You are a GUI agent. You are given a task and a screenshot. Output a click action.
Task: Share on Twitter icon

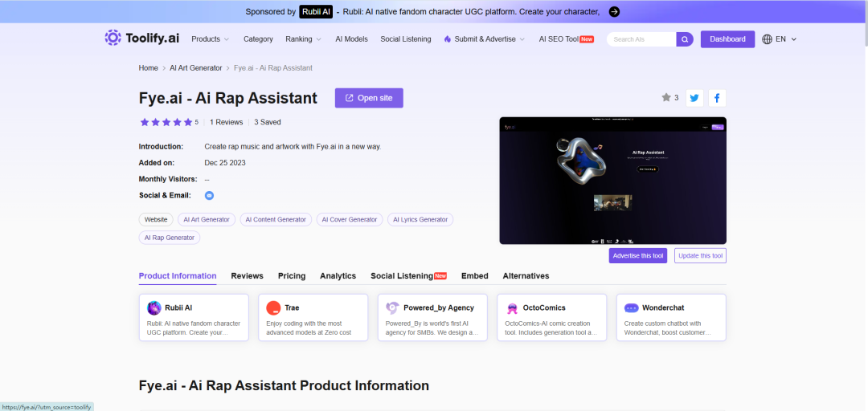tap(694, 98)
